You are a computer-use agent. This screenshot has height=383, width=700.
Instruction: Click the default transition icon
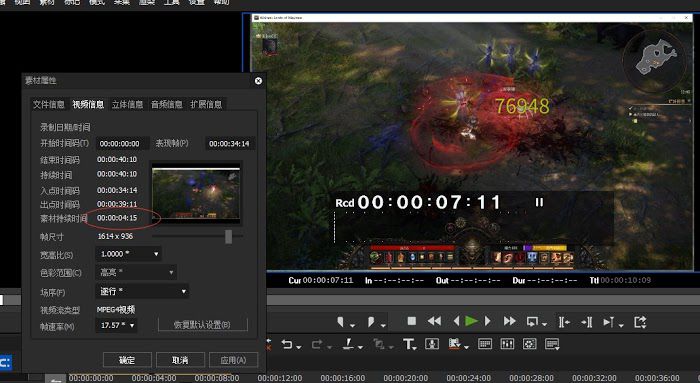(348, 344)
